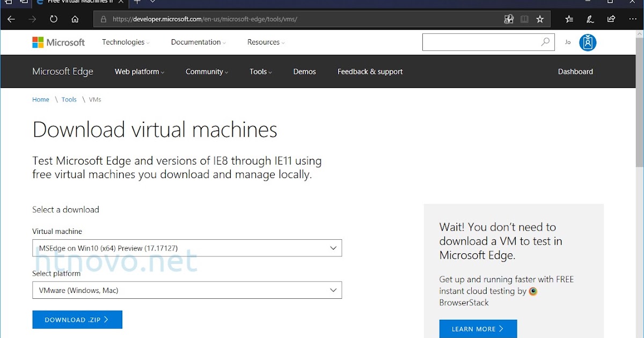This screenshot has height=338, width=644.
Task: Click the search magnifier icon
Action: [545, 42]
